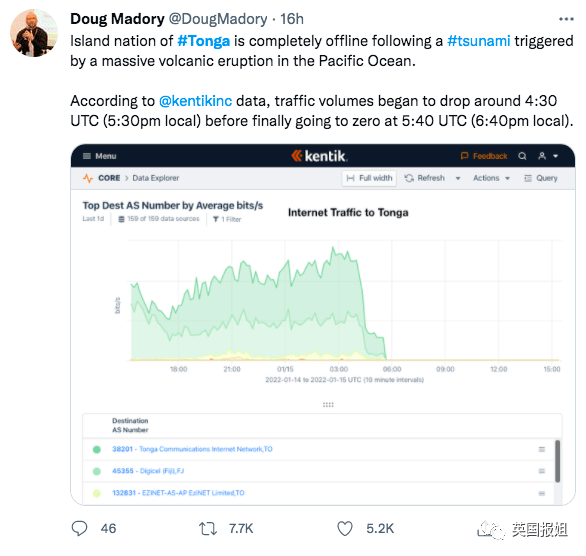Open Doug Madory's profile avatar
Screen dimensions: 586x556
point(34,33)
